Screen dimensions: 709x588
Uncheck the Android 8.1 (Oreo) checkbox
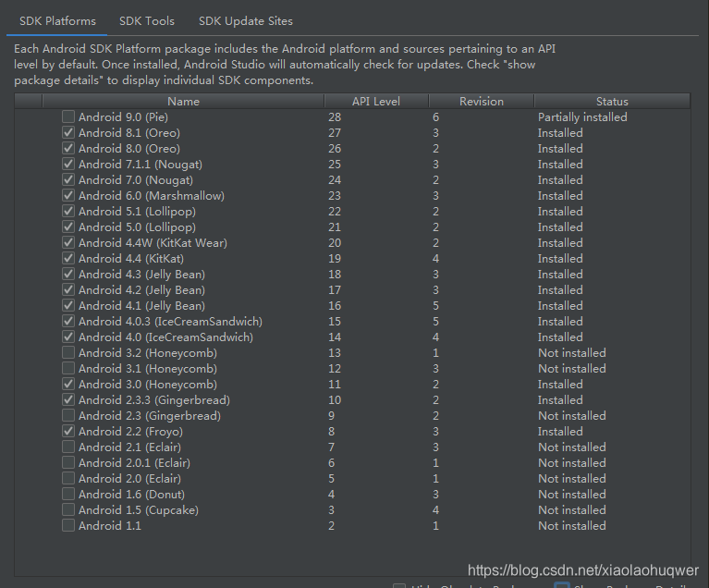[68, 132]
